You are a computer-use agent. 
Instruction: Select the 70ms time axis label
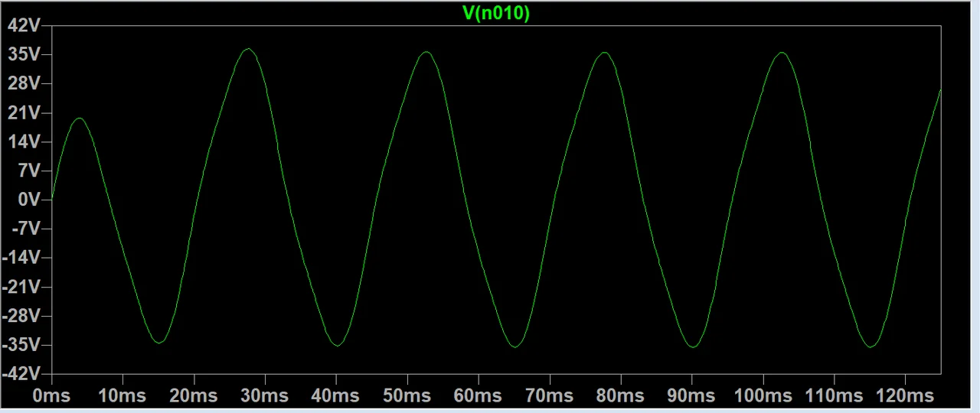pyautogui.click(x=550, y=395)
